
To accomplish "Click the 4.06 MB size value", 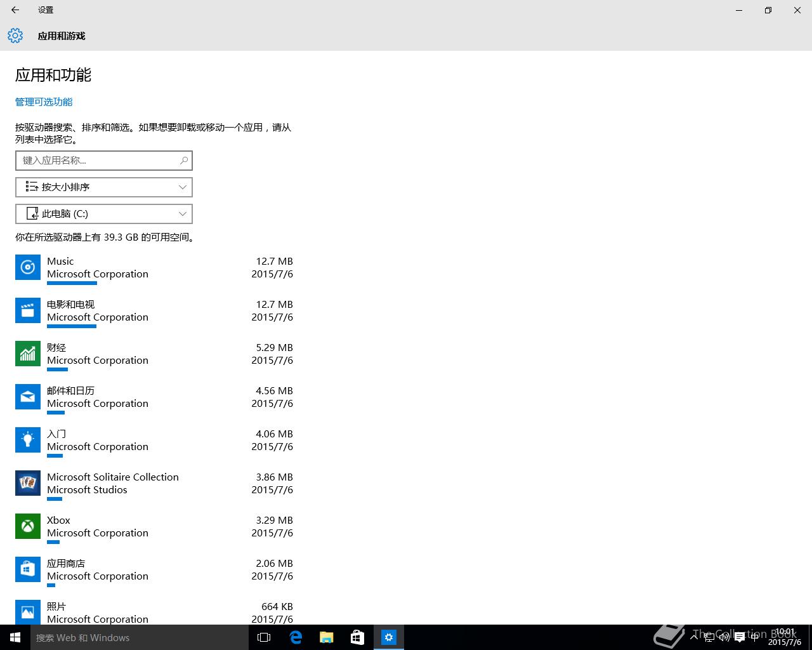I will point(274,434).
